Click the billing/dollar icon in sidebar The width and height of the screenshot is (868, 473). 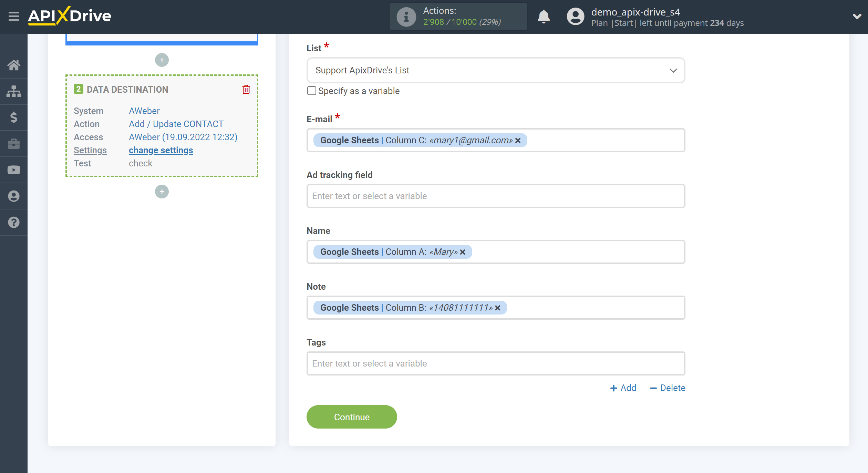14,117
